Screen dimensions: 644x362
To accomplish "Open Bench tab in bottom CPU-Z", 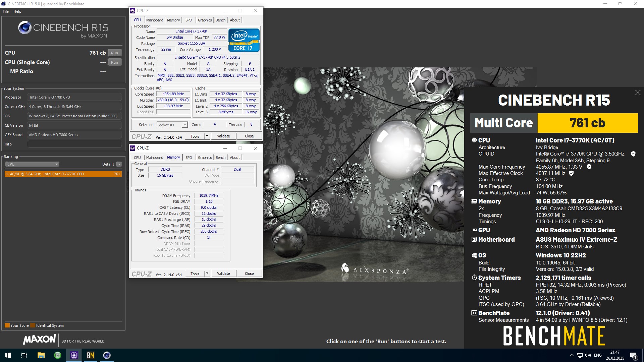I will [x=220, y=158].
